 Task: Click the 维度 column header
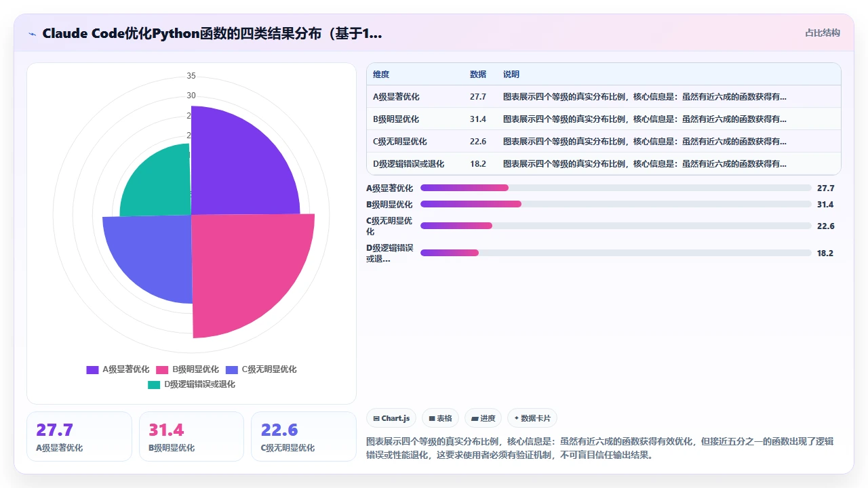tap(381, 75)
